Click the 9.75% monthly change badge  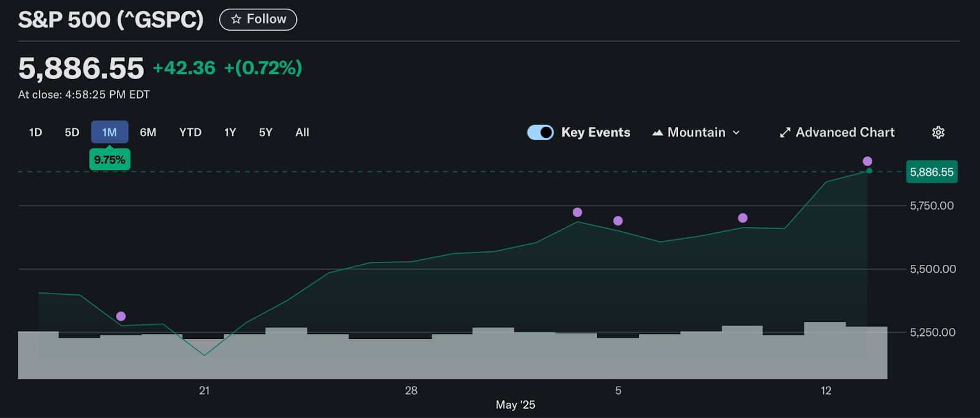[110, 159]
